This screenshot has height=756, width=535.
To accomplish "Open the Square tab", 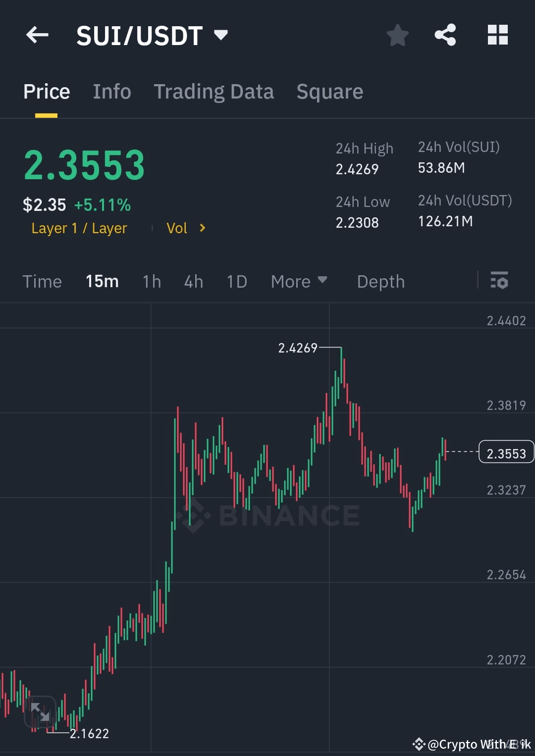I will click(x=329, y=92).
